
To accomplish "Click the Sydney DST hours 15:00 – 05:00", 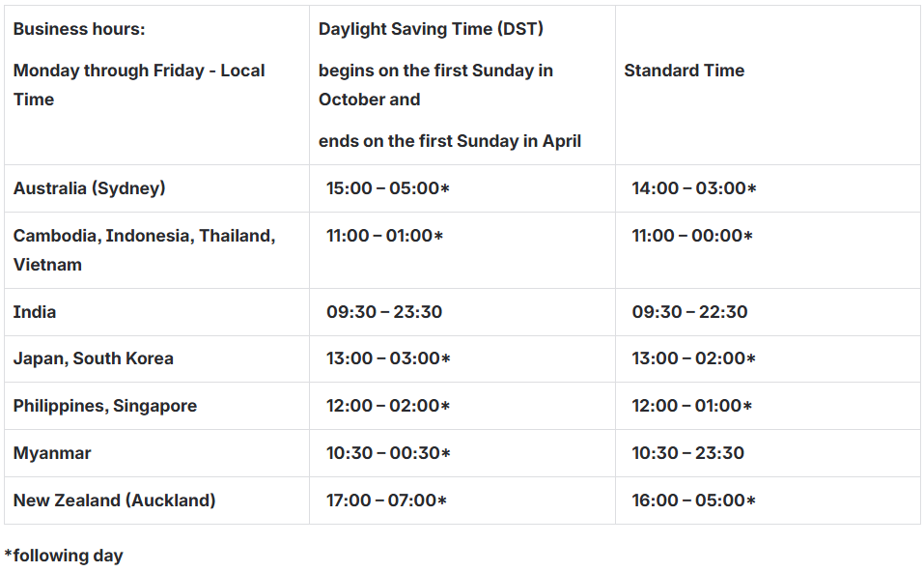I will (x=388, y=188).
